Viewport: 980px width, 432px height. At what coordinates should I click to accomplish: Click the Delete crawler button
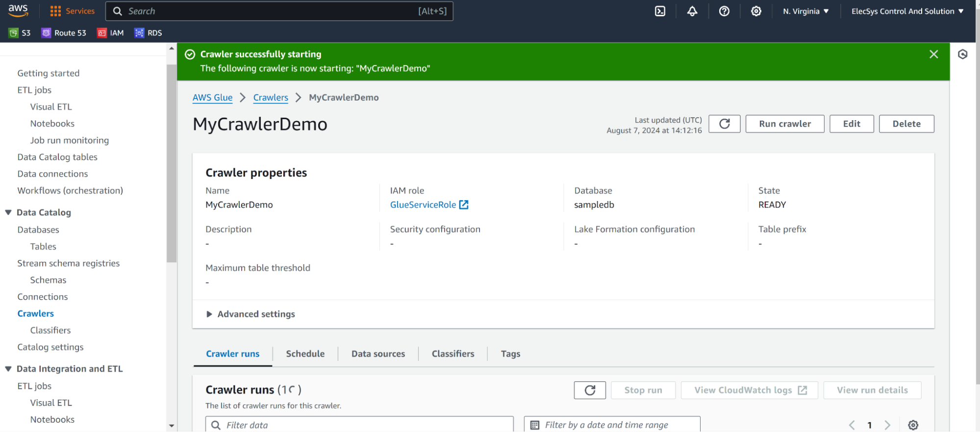[906, 124]
